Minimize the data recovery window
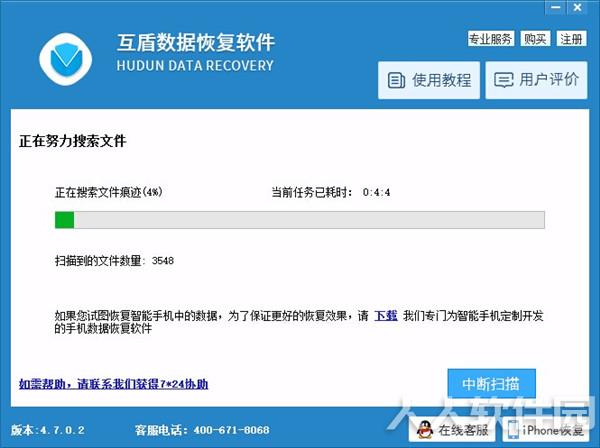600x448 pixels. 555,7
